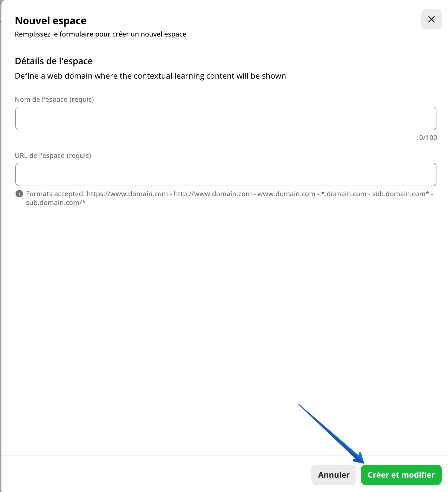Click the http://www.domain.com example text
The width and height of the screenshot is (448, 492).
[213, 194]
